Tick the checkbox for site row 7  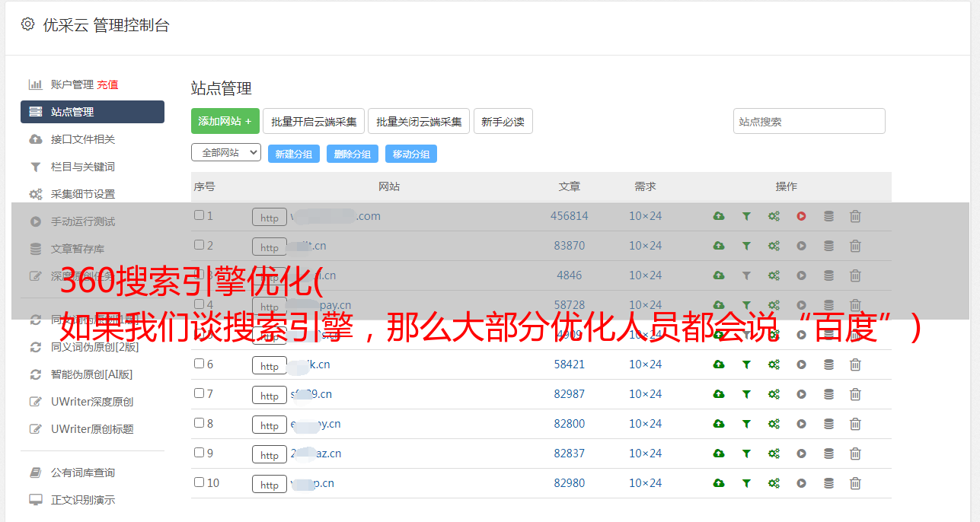[x=199, y=393]
